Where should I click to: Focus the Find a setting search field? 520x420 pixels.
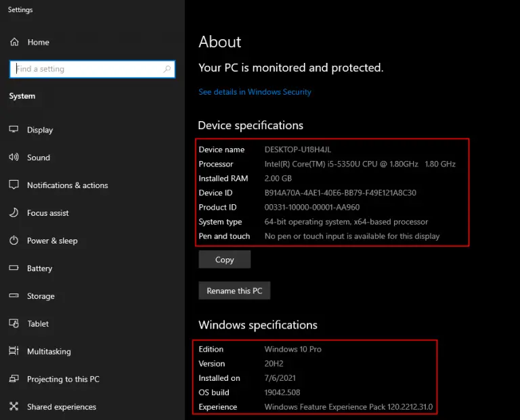92,69
